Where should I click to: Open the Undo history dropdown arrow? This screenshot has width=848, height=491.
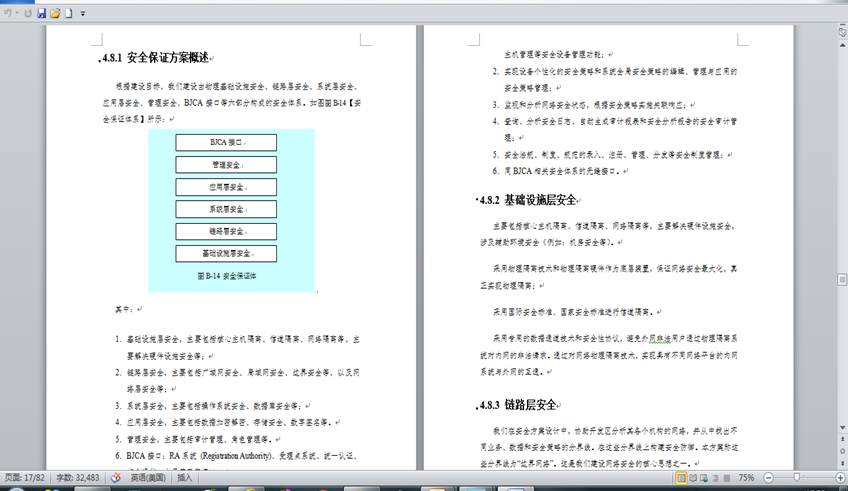17,14
